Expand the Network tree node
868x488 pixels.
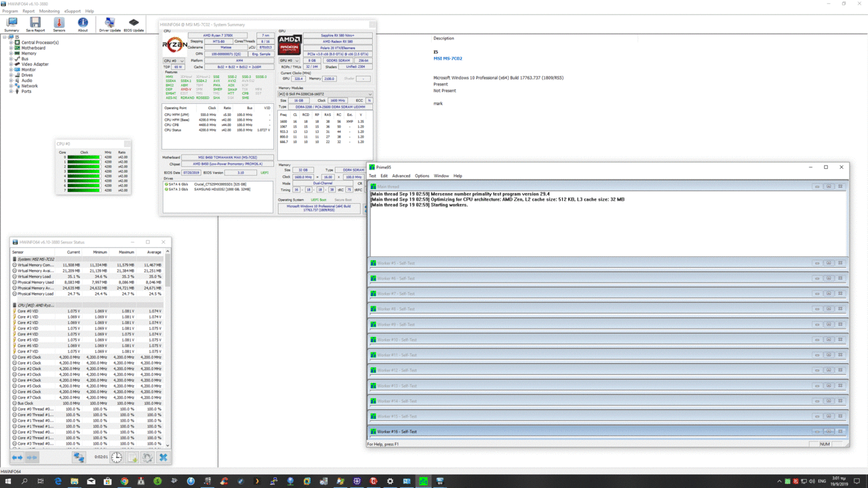11,86
